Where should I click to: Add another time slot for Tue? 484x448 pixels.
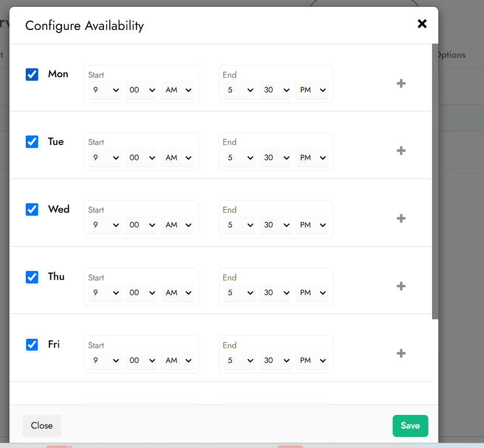point(401,151)
